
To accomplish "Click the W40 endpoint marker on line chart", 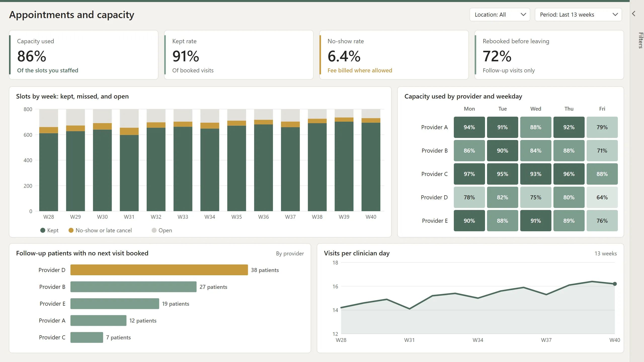I will coord(615,284).
